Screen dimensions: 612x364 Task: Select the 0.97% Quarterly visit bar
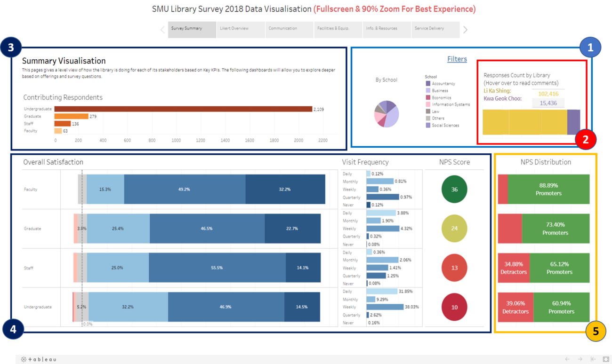pos(383,197)
